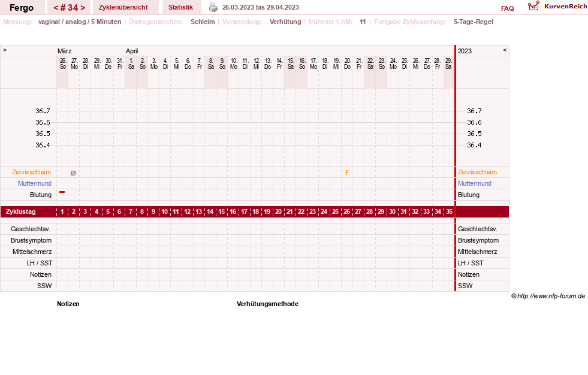The height and width of the screenshot is (375, 588).
Task: Click the date column '20. Do'
Action: click(347, 63)
